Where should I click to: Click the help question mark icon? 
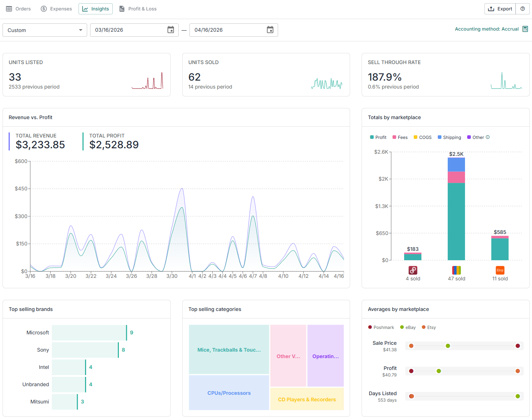coord(523,9)
